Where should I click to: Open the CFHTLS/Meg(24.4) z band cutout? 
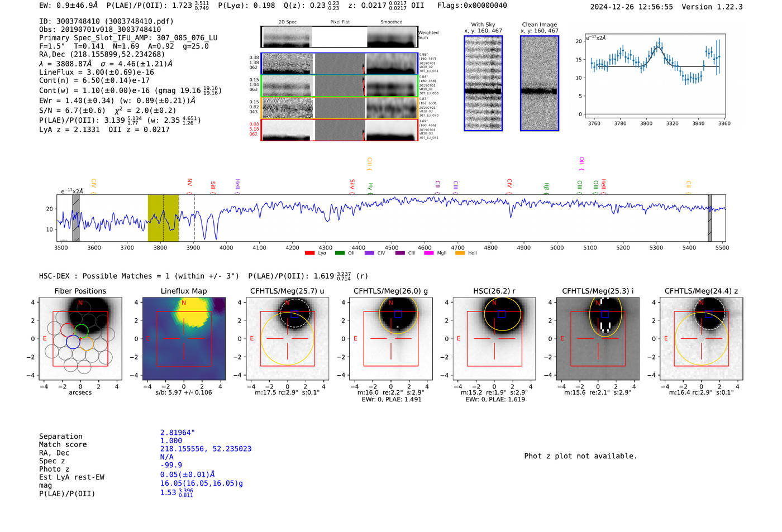(x=702, y=338)
